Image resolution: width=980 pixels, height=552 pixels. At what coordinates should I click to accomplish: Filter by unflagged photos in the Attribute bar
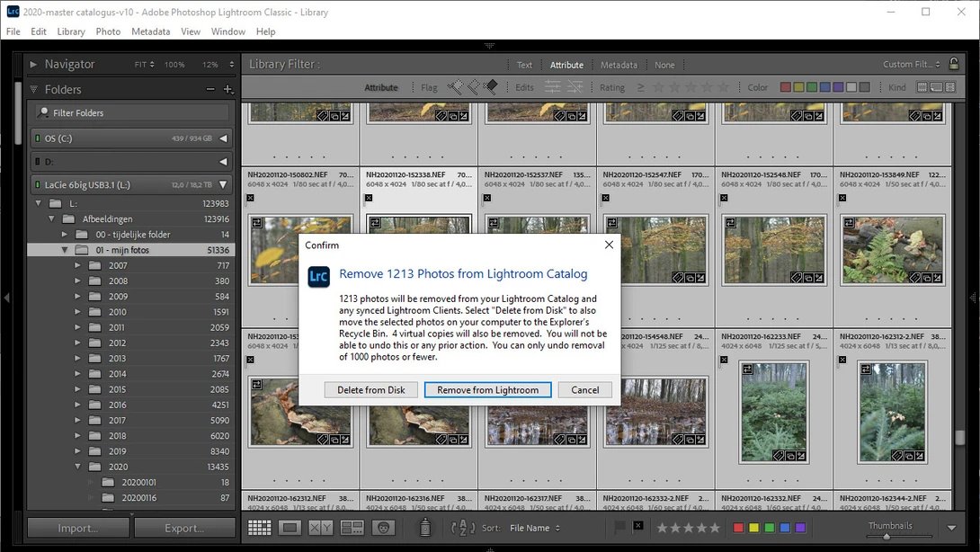click(x=473, y=87)
